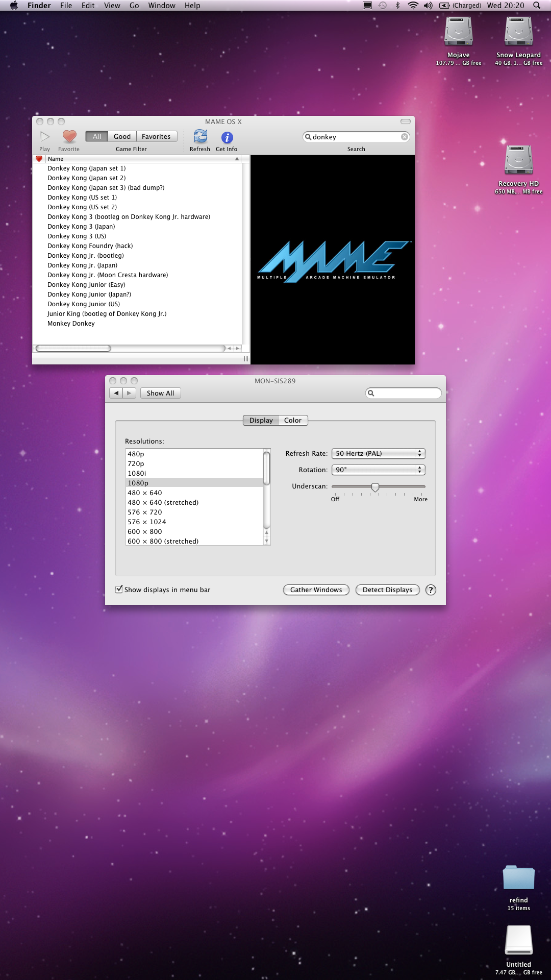Clear the donkey search field
Image resolution: width=551 pixels, height=980 pixels.
pyautogui.click(x=405, y=137)
